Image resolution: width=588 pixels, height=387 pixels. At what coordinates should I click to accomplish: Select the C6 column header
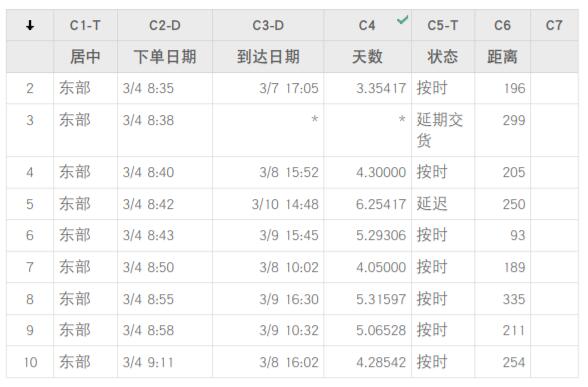pyautogui.click(x=502, y=25)
